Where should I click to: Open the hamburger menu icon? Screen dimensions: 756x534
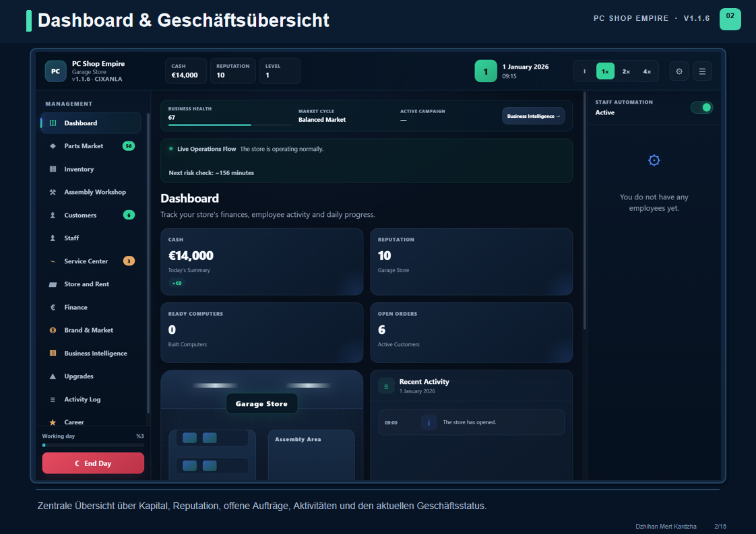702,71
